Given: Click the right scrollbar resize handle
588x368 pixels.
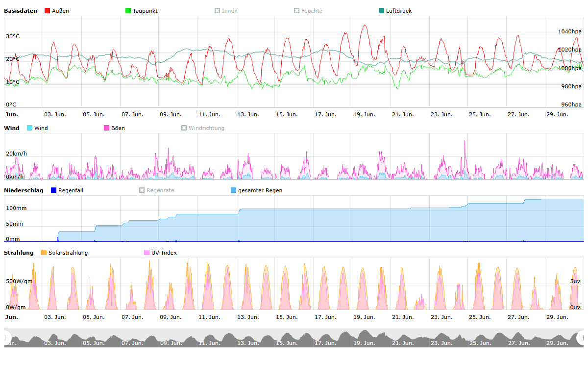Looking at the screenshot, I should tap(581, 338).
